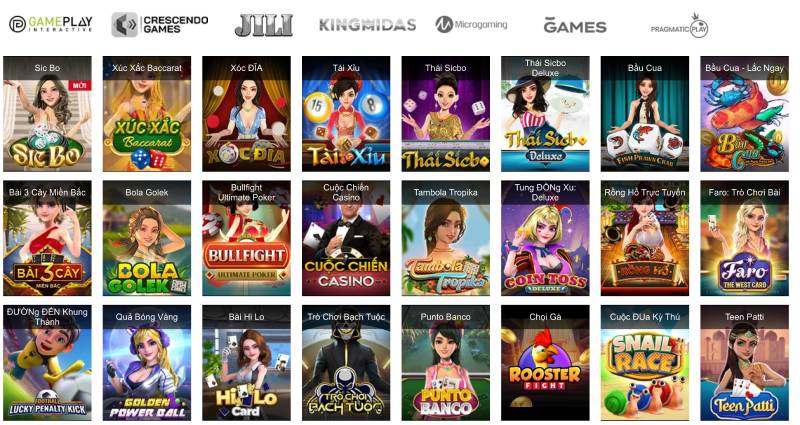Open the Xóc Đĩa game thumbnail
Viewport: 800px width, 425px height.
point(246,114)
